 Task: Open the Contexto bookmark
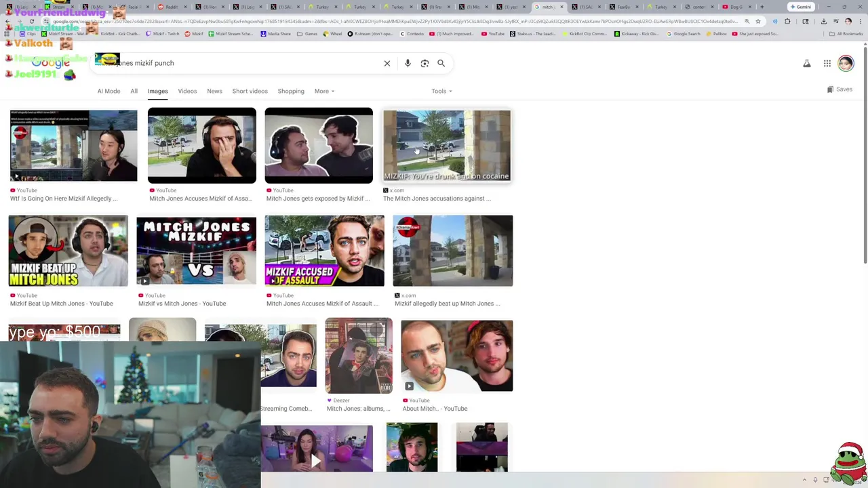412,34
